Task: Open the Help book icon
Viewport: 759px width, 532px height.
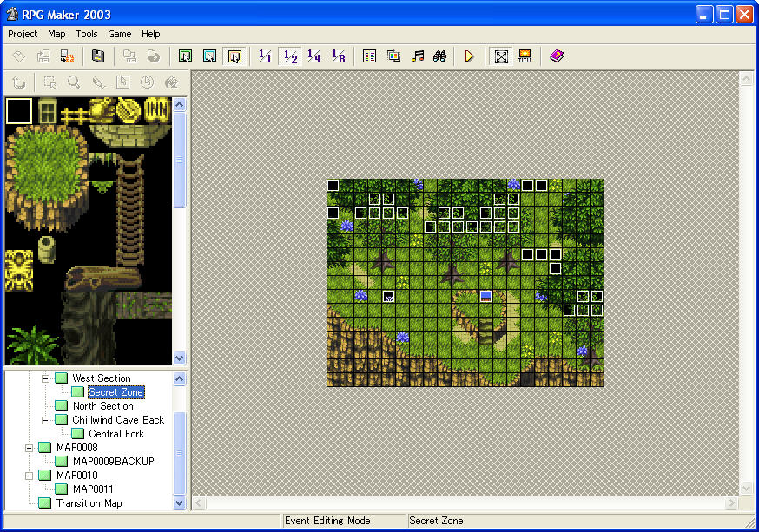Action: tap(557, 56)
